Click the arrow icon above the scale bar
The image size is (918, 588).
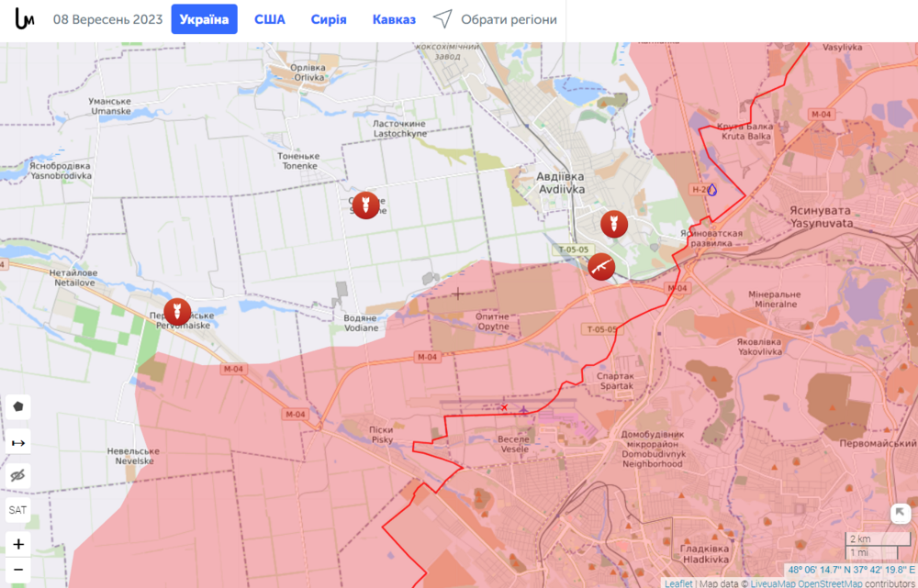point(901,515)
